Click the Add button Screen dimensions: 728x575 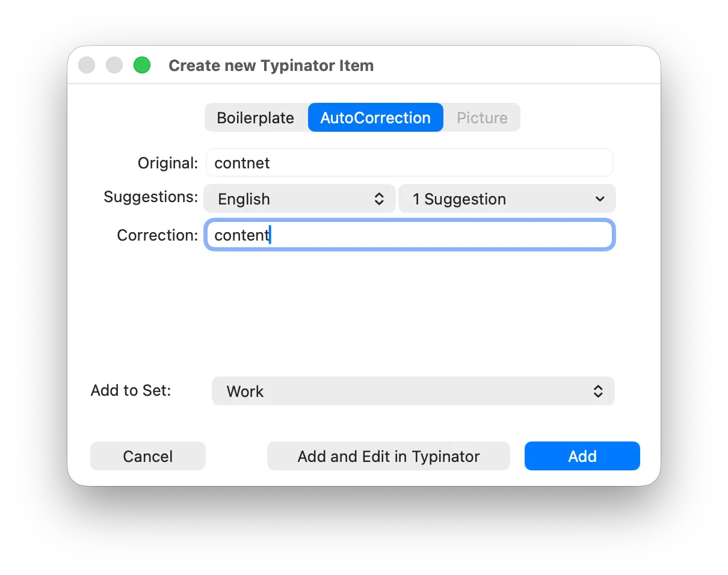tap(581, 456)
